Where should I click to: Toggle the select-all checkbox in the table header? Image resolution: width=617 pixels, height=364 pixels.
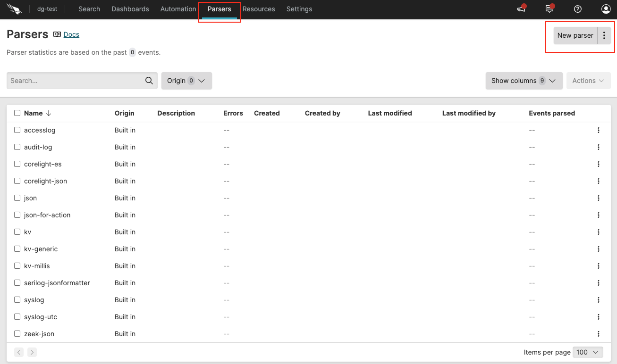17,113
